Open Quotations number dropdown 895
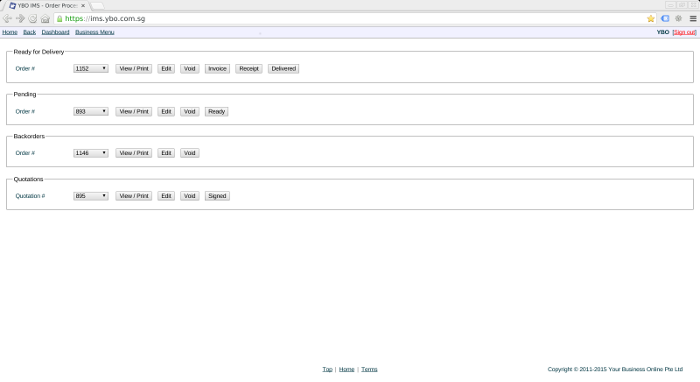 pos(91,196)
